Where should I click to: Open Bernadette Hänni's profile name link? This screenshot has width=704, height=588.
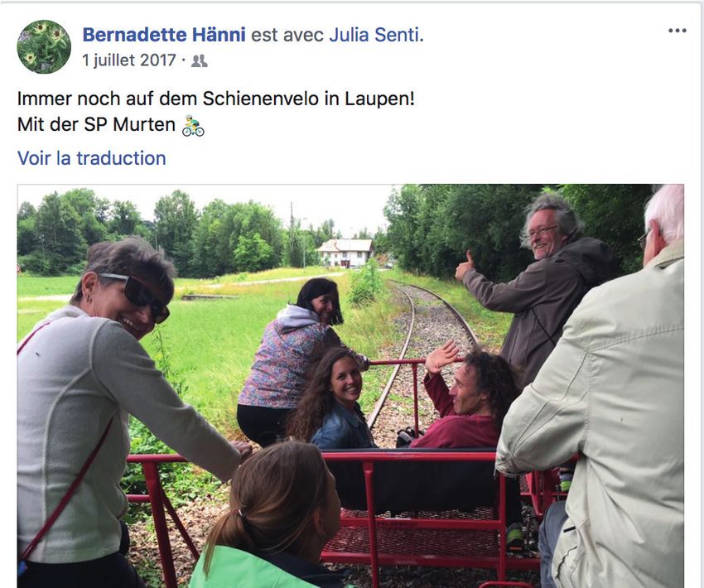[x=164, y=35]
